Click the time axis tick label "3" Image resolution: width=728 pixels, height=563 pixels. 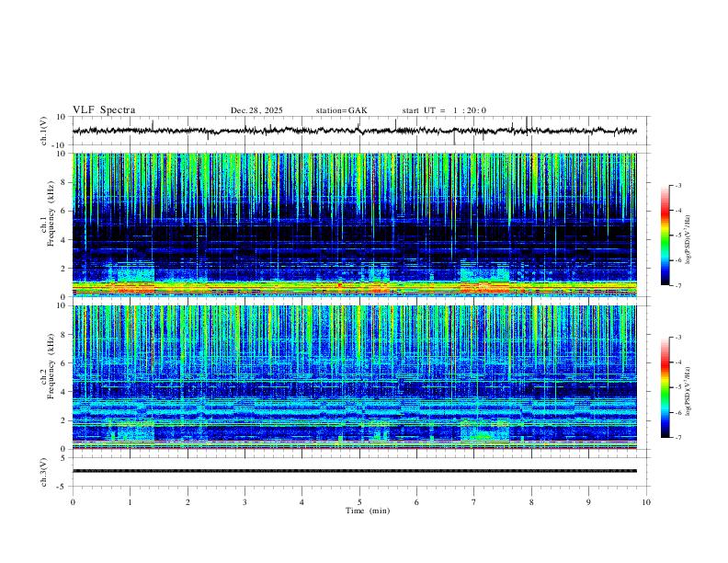(245, 502)
